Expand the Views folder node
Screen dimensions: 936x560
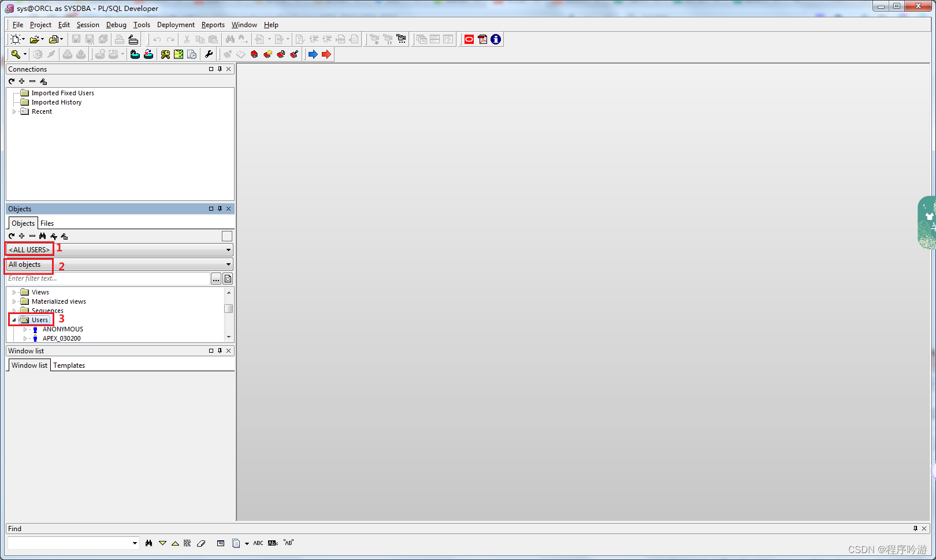point(14,292)
